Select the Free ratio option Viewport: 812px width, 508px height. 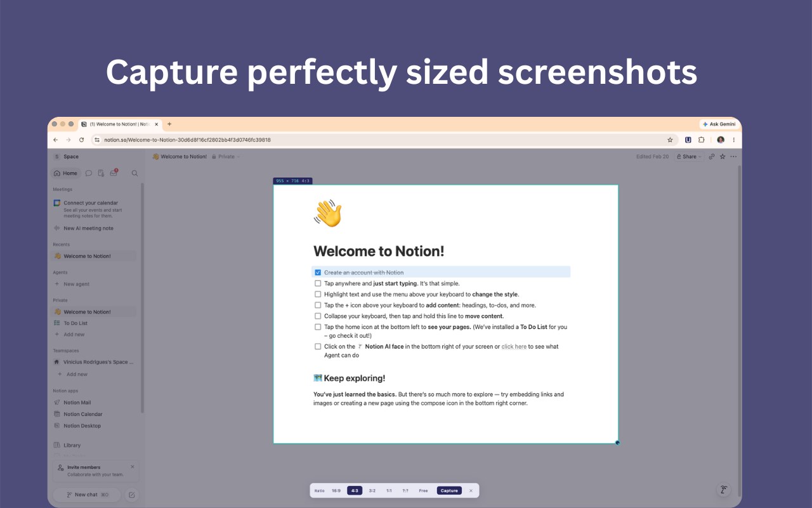423,490
